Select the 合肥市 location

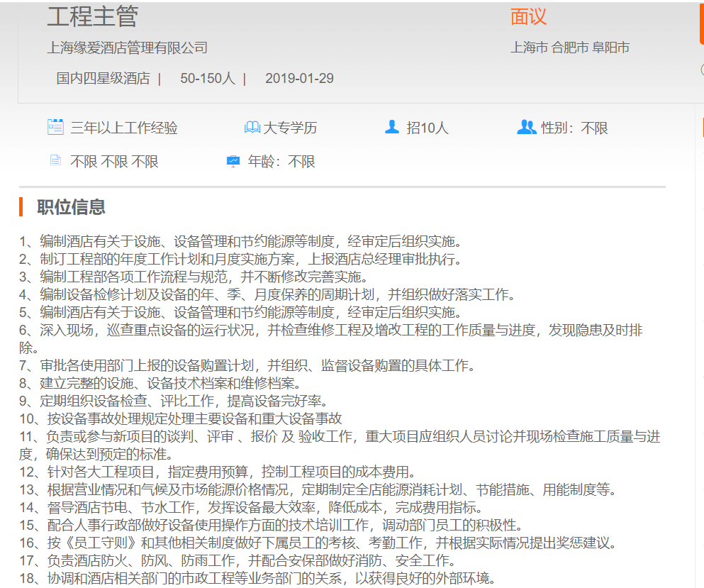tap(570, 48)
